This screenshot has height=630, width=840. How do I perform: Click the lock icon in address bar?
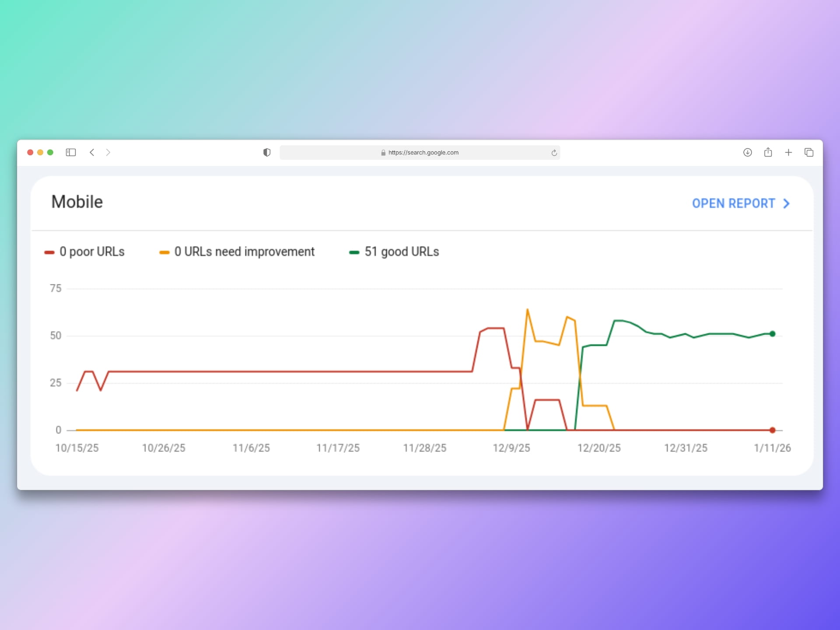(383, 153)
